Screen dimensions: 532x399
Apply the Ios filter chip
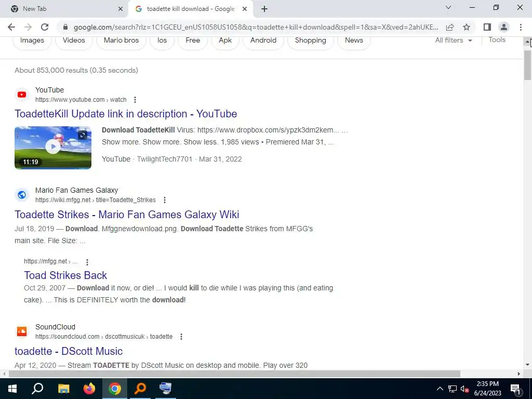[x=162, y=41]
